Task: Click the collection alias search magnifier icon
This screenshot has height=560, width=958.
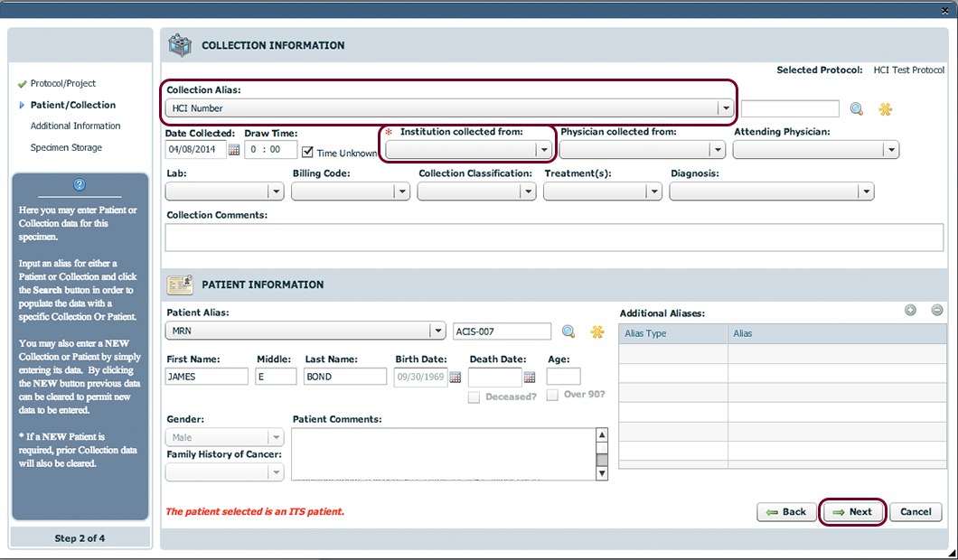Action: point(857,108)
